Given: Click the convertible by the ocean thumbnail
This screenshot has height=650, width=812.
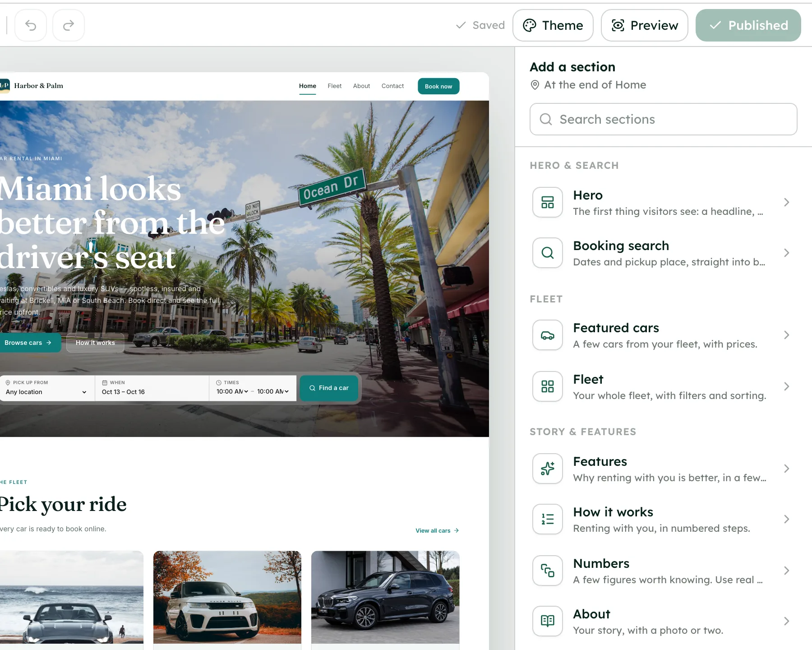Looking at the screenshot, I should (x=72, y=597).
